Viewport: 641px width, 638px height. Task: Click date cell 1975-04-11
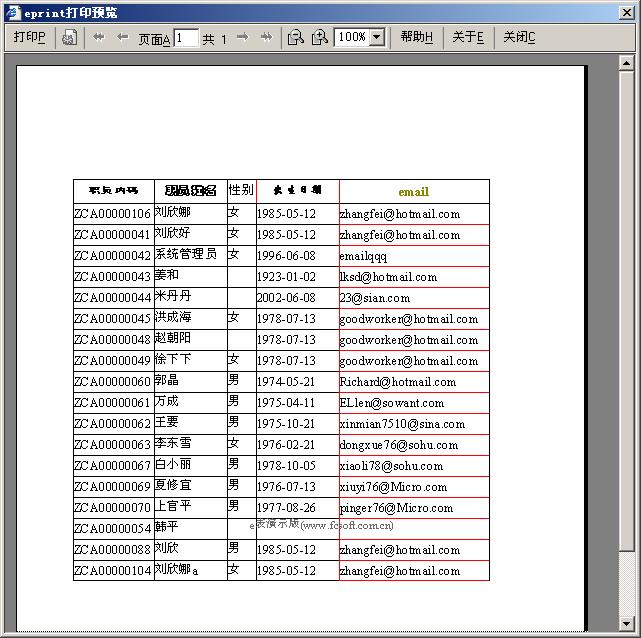click(298, 403)
